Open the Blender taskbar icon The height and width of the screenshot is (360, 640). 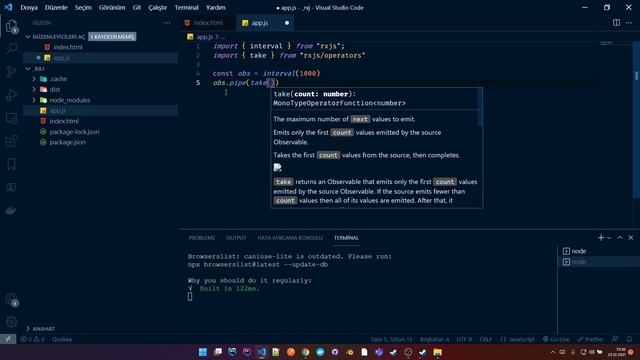tap(350, 352)
